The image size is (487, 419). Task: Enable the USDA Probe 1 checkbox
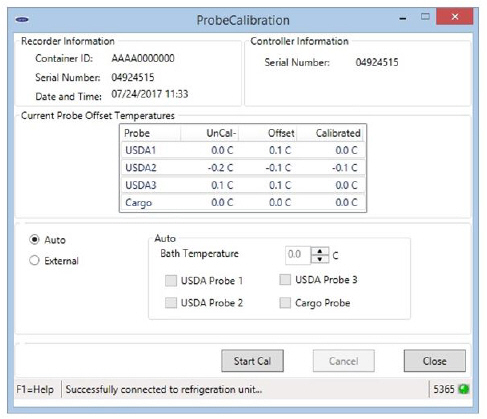click(x=171, y=281)
